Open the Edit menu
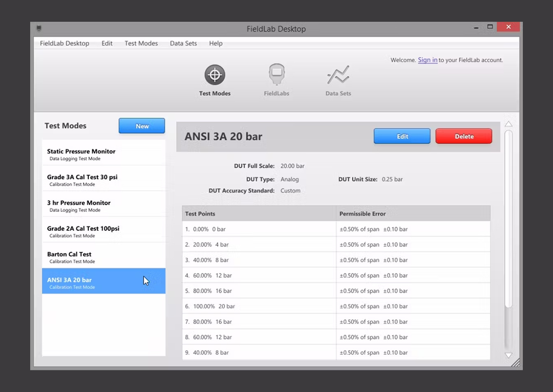Viewport: 553px width, 392px height. coord(107,43)
